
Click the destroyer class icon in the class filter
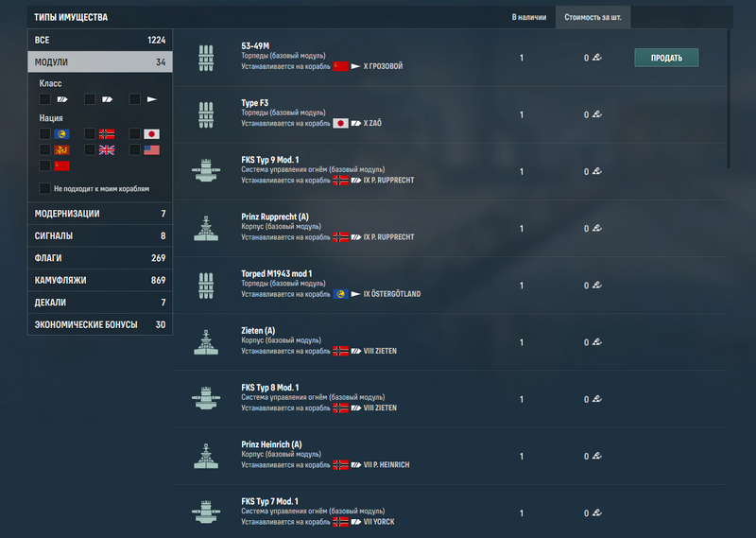152,99
